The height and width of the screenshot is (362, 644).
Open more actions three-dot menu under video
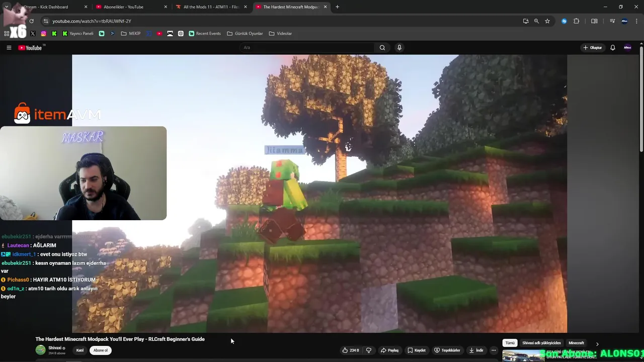pyautogui.click(x=494, y=350)
